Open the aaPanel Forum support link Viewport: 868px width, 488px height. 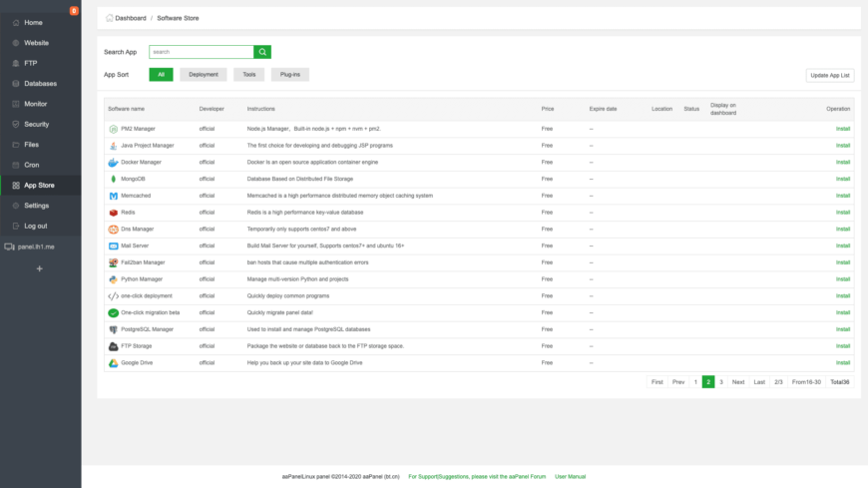[x=477, y=477]
